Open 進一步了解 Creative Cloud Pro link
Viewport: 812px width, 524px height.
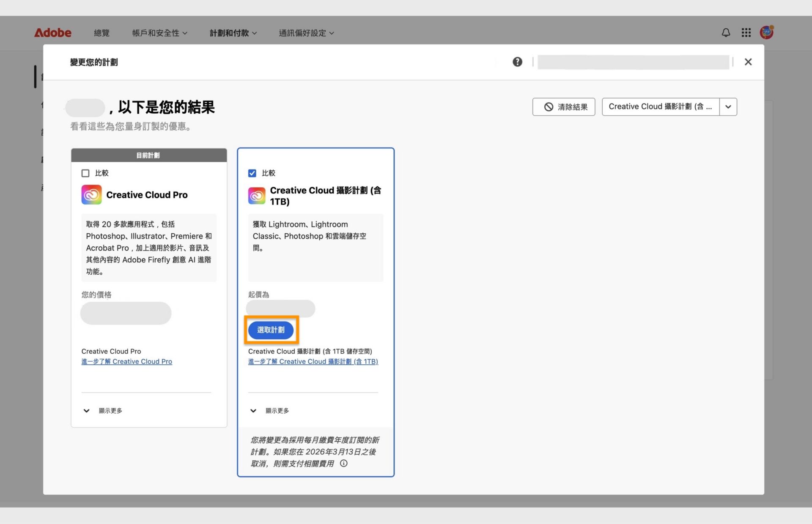[126, 361]
